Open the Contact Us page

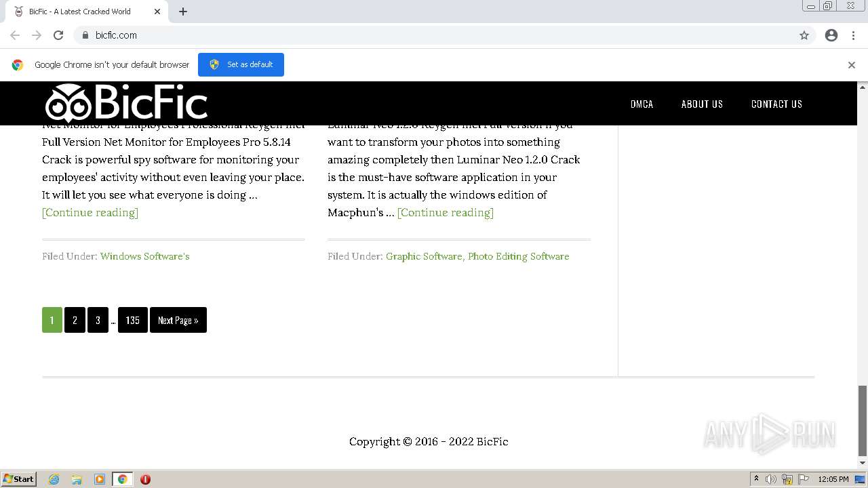click(x=776, y=104)
